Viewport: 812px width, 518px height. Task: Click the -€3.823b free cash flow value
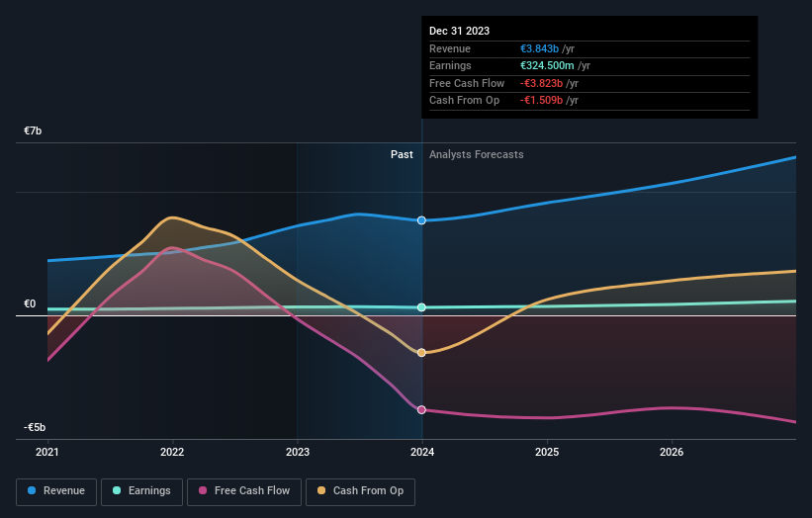[x=541, y=83]
